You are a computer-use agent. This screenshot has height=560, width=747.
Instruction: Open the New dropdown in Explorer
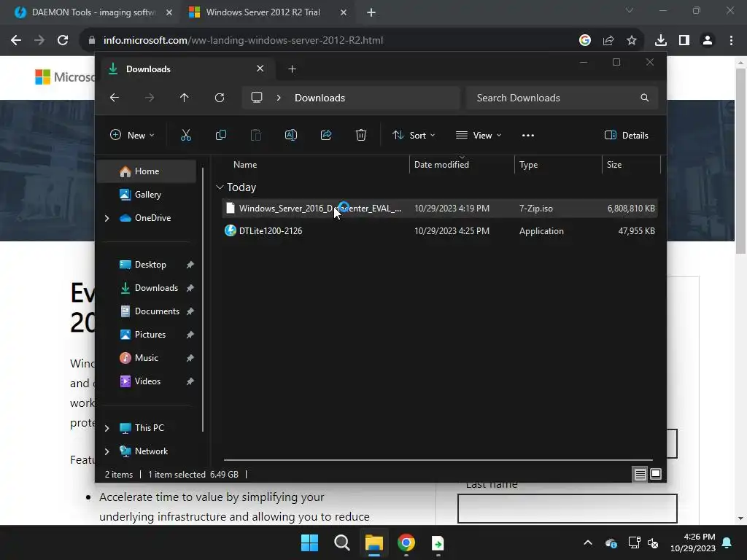pos(132,135)
